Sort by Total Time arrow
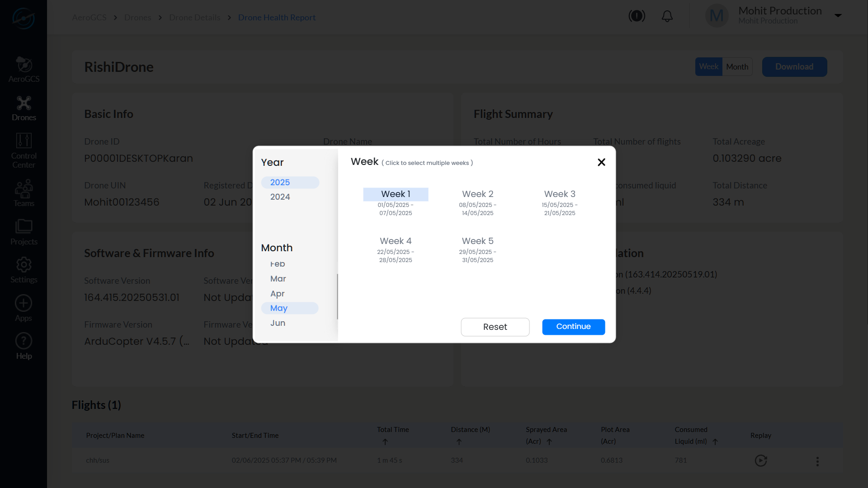 385,442
